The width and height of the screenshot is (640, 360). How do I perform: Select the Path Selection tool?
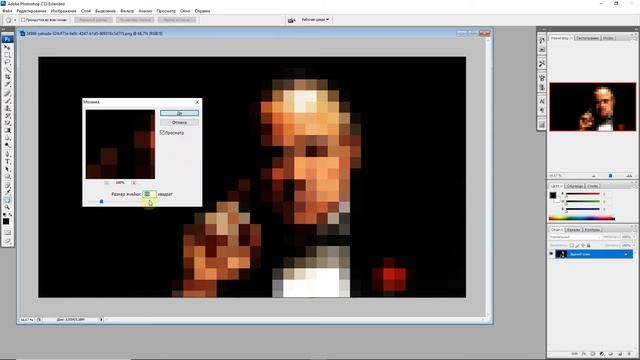7,168
